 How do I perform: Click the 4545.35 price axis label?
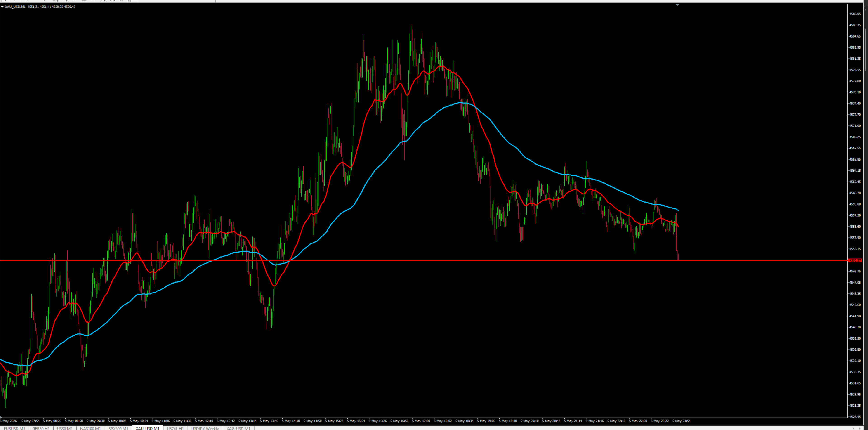(855, 293)
